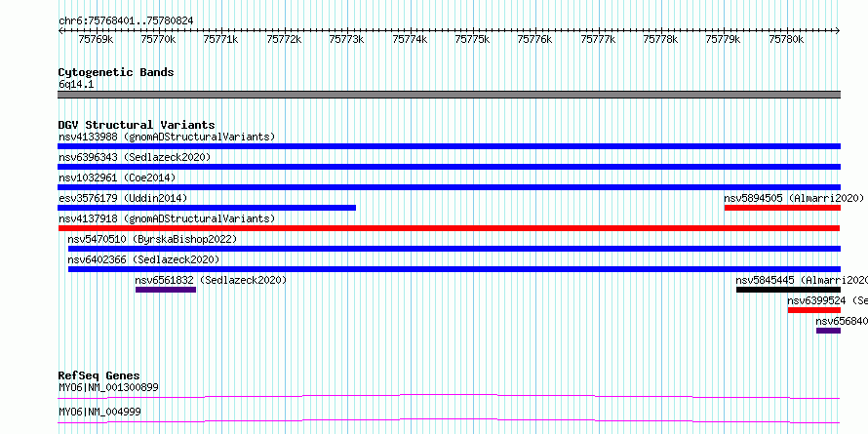This screenshot has width=868, height=434.
Task: Click the nsv4133988 gnomAD variant label
Action: coord(167,137)
